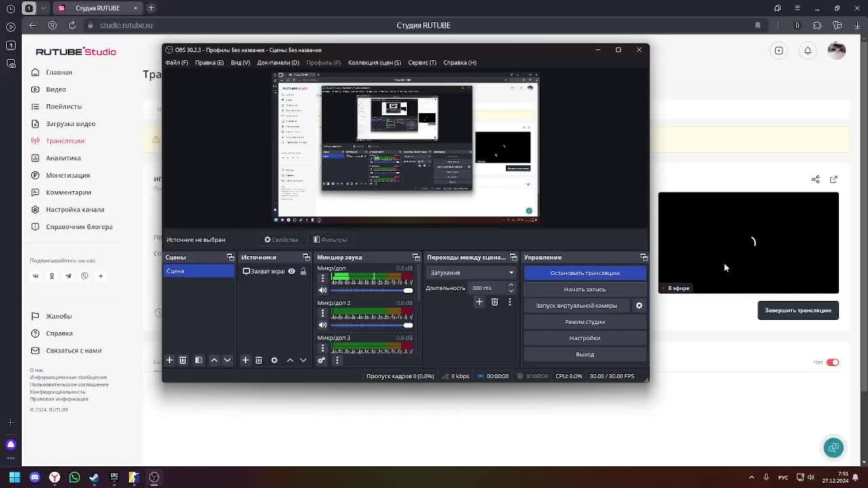Click create video icon in RUTUBE header

point(779,51)
